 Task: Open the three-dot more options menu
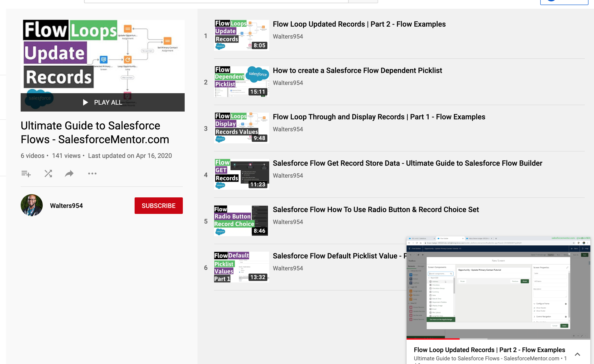pos(92,174)
